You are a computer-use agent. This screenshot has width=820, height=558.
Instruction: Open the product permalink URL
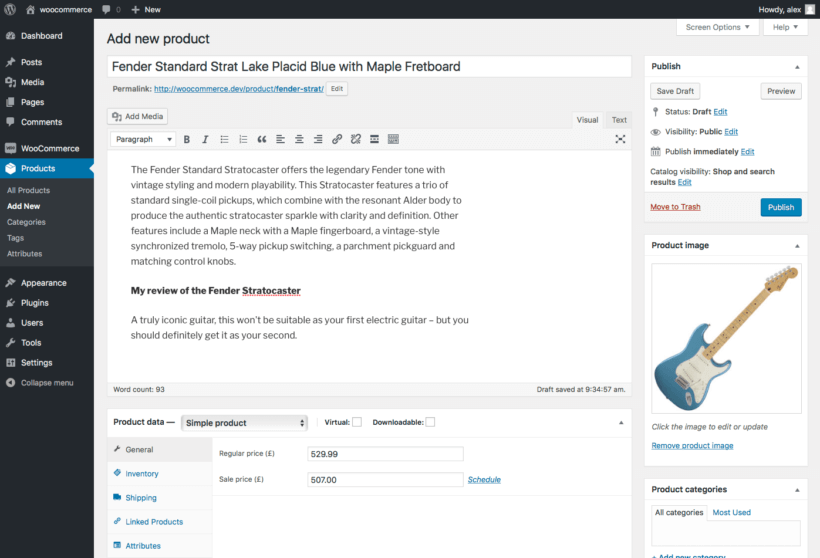pos(238,89)
